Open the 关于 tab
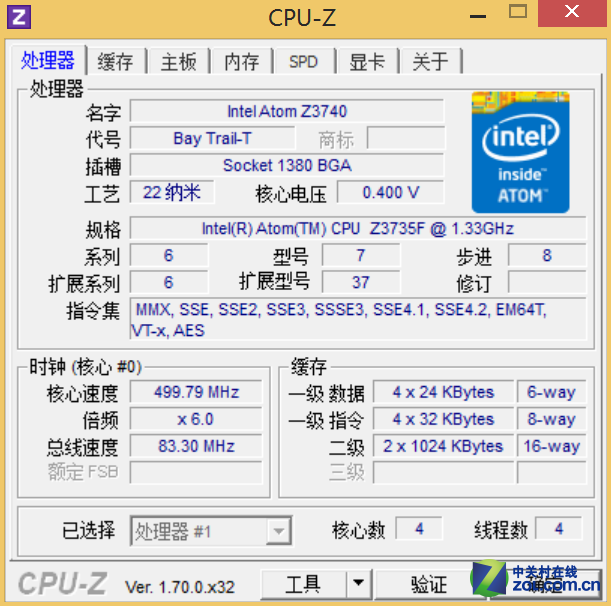 (430, 61)
